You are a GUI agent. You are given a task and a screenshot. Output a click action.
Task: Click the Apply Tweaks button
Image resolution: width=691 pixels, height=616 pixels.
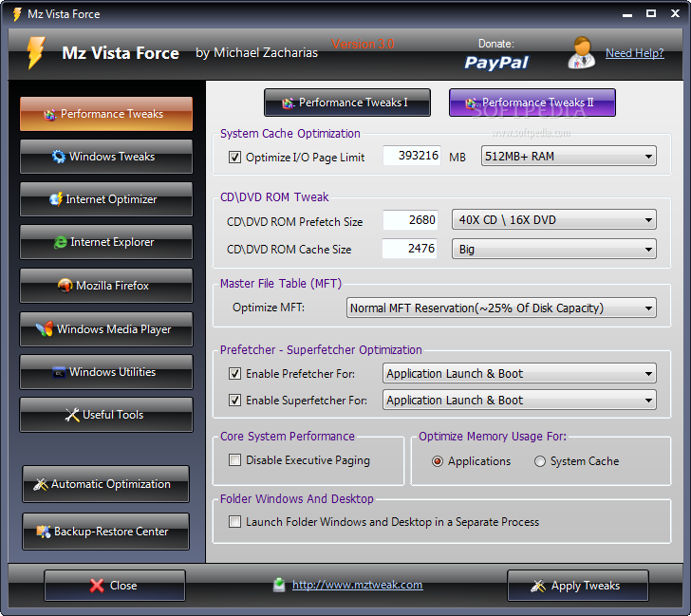click(578, 586)
